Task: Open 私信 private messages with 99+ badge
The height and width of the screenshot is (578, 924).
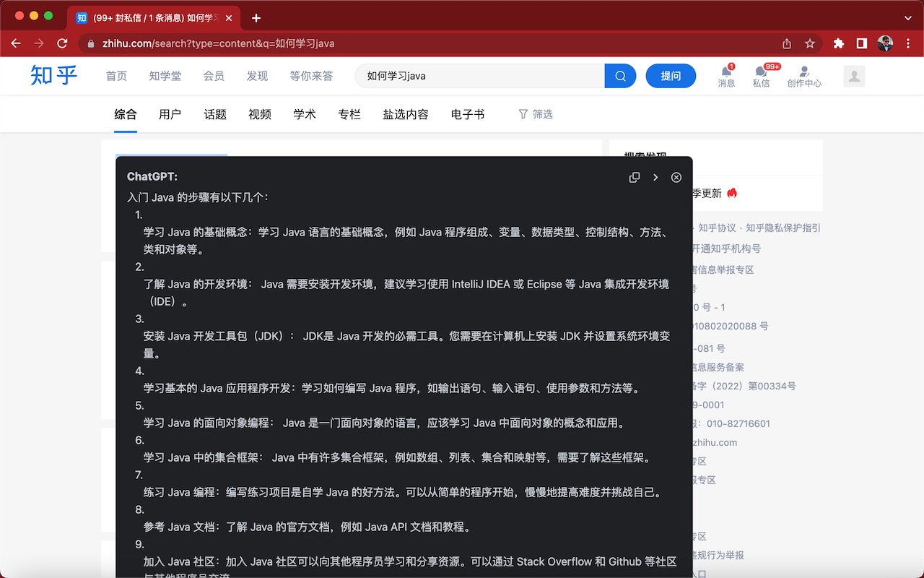Action: pyautogui.click(x=763, y=75)
